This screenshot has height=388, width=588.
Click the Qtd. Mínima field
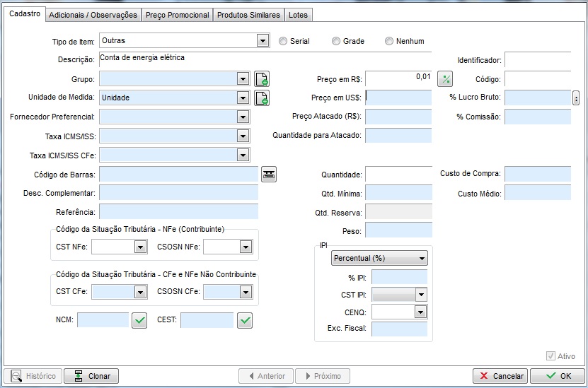[x=398, y=192]
